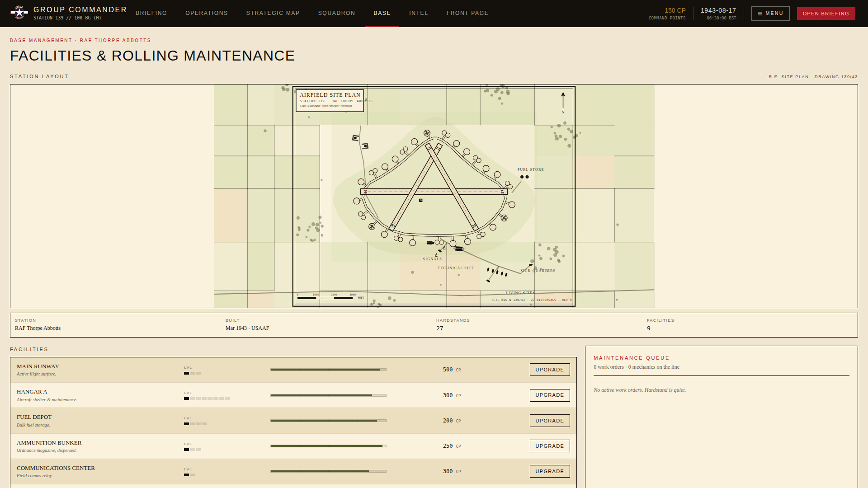Open the Strategic Map tab

[273, 13]
